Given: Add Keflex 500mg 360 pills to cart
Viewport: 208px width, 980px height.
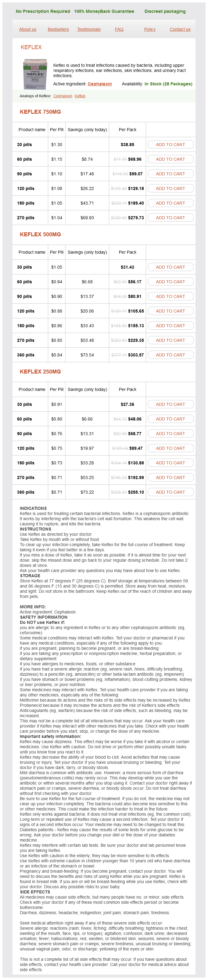Looking at the screenshot, I should tap(170, 355).
